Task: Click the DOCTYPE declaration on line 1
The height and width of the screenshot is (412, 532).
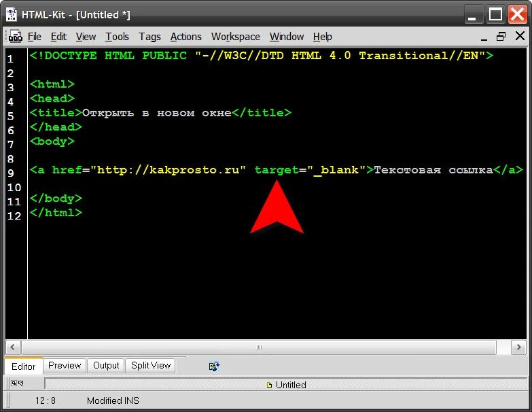Action: point(262,56)
